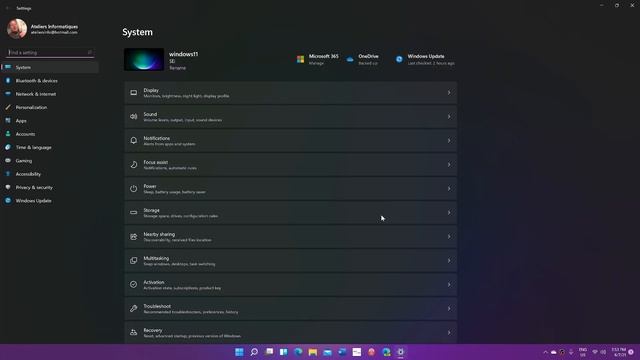640x360 pixels.
Task: Open the Activation row with the checkmark icon
Action: [x=291, y=285]
